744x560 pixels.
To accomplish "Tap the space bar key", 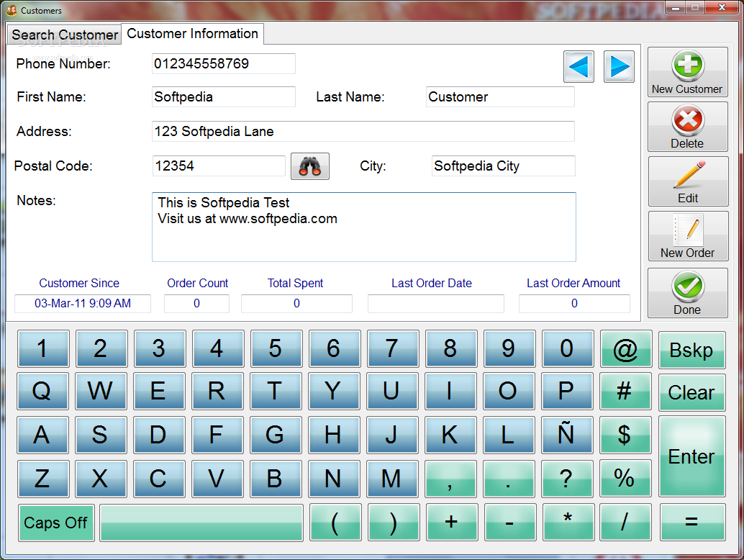I will 201,523.
